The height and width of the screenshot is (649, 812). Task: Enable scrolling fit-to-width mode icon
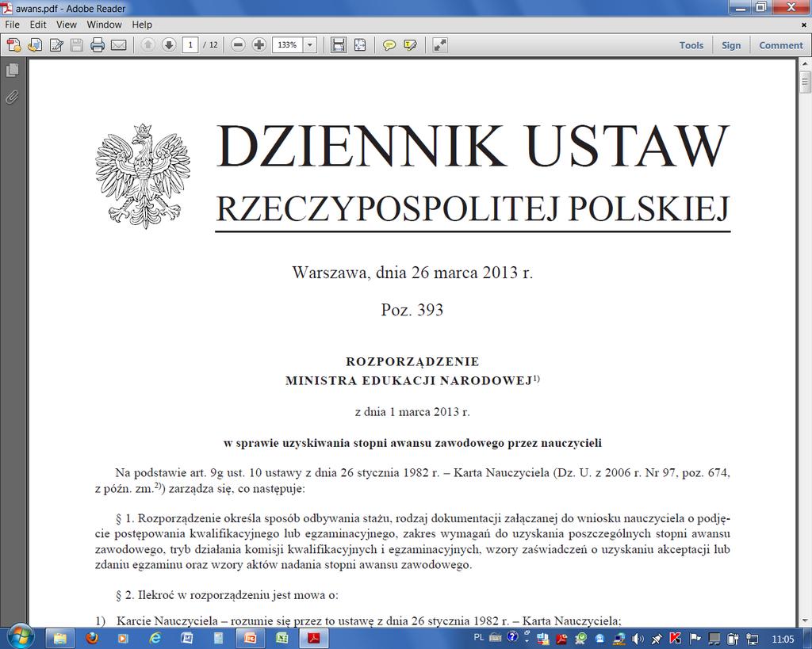[x=339, y=45]
